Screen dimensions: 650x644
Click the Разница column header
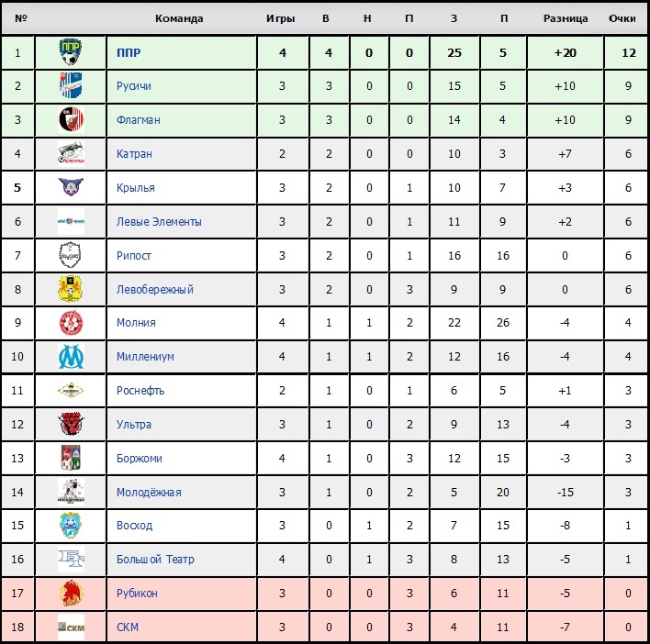point(566,18)
